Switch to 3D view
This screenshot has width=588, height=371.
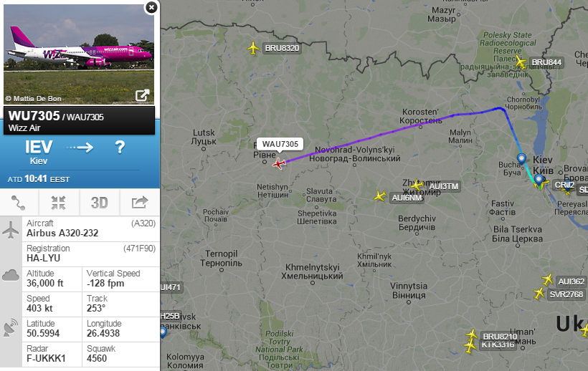point(100,203)
